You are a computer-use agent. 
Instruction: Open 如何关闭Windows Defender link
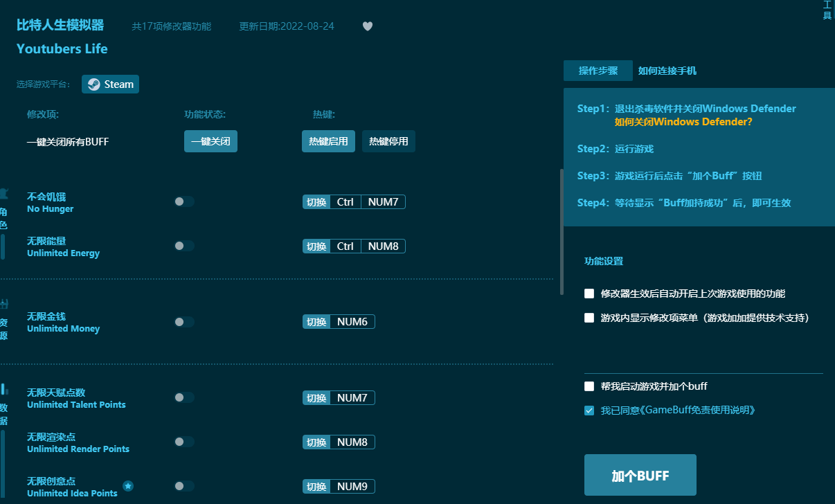683,122
